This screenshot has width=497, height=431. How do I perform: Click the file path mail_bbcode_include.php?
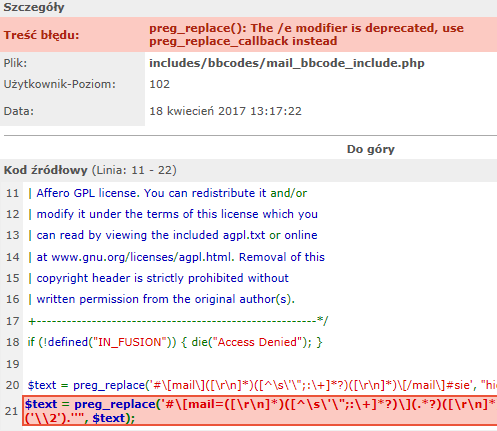pos(287,63)
